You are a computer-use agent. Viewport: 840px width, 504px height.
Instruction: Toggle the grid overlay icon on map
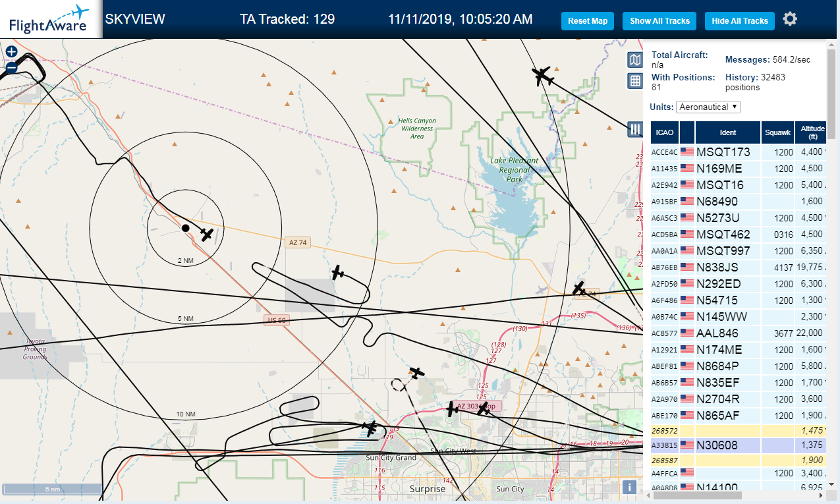pos(634,81)
